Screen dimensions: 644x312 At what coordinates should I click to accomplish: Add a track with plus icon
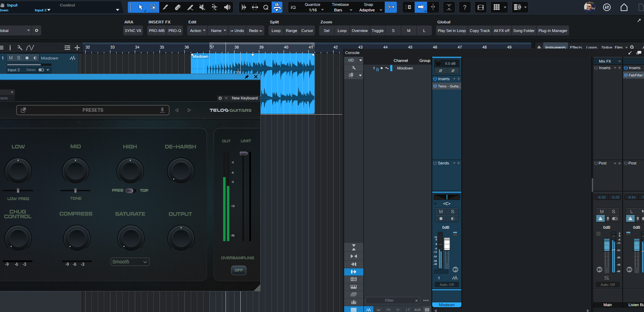77,47
